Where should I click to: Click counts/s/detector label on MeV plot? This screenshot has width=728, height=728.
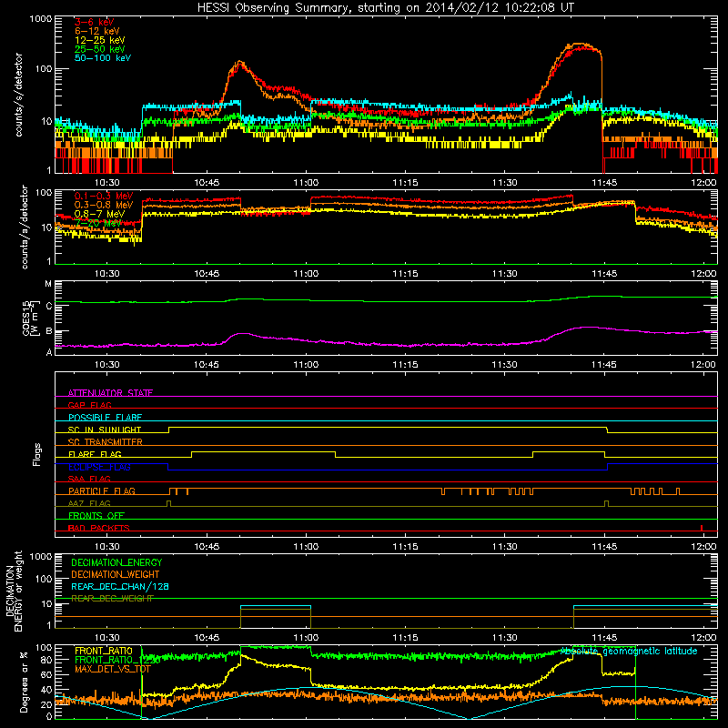(x=25, y=227)
